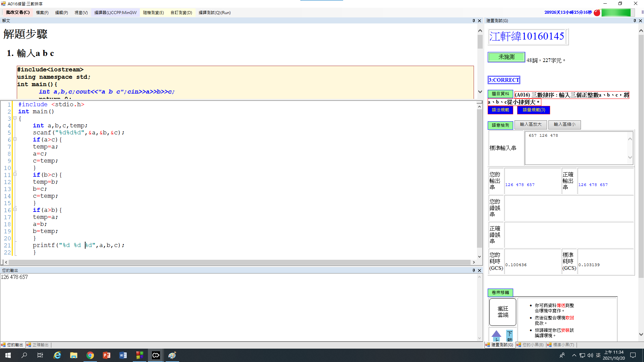
Task: Collapse the main function fold at line 3
Action: click(15, 118)
